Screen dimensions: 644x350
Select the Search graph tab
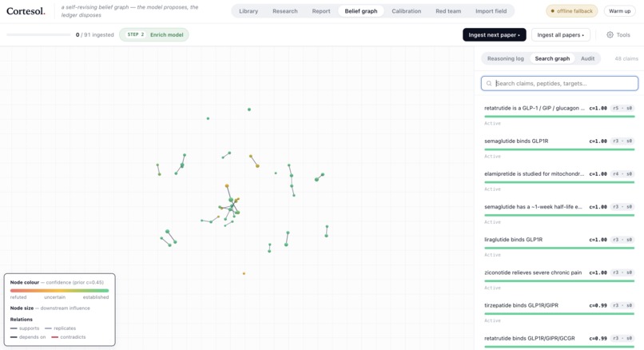click(x=552, y=58)
